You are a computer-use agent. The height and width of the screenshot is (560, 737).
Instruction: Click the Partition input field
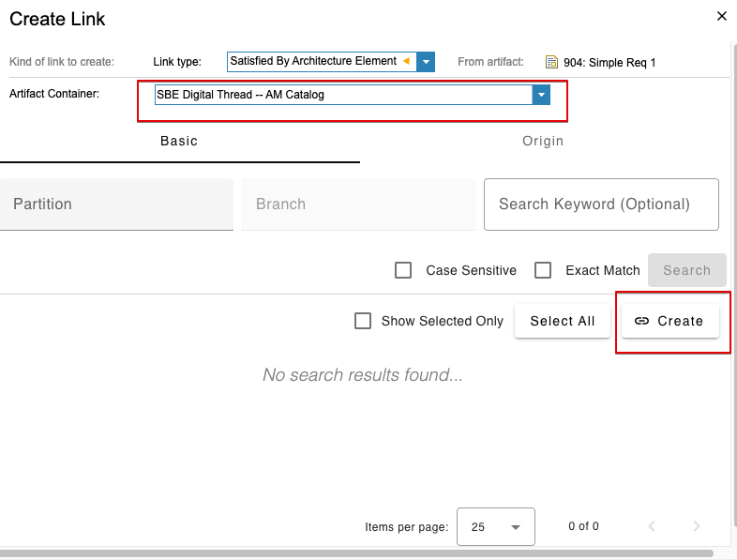116,204
